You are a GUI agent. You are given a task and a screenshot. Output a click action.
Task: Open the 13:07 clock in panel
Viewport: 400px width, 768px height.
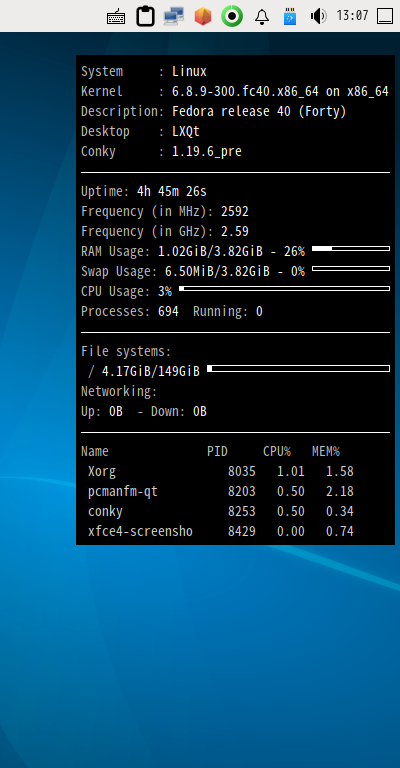[x=352, y=16]
